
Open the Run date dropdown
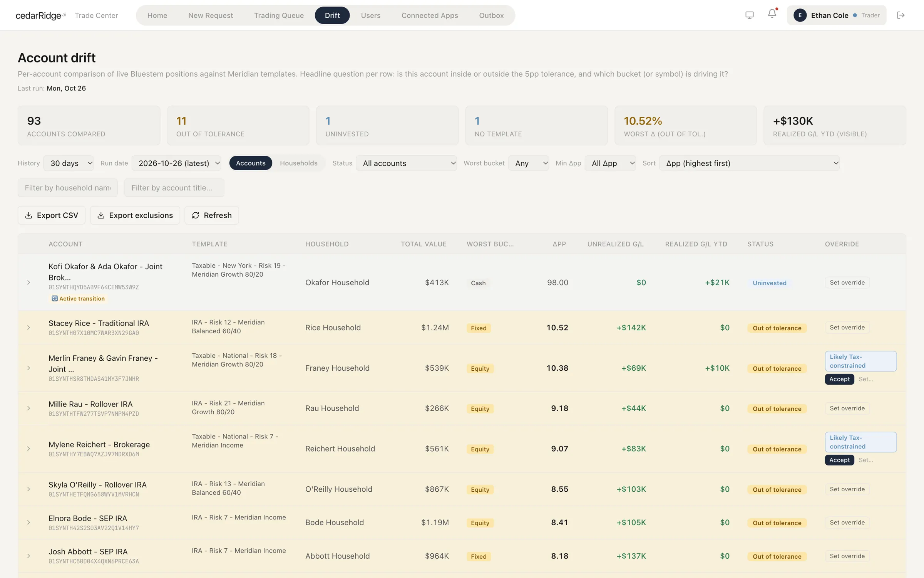[x=176, y=163]
